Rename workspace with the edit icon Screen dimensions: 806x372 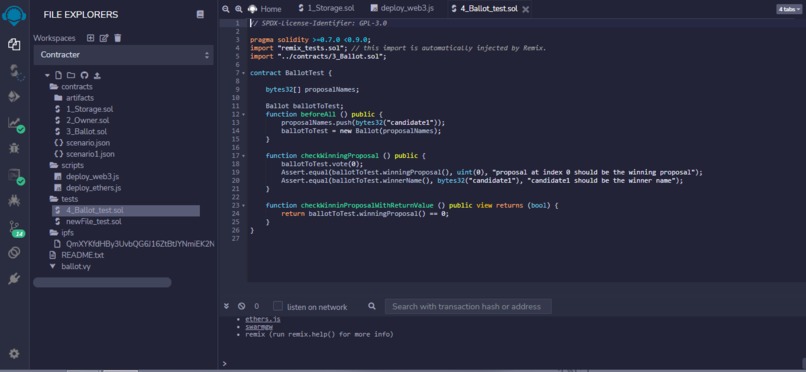[104, 38]
